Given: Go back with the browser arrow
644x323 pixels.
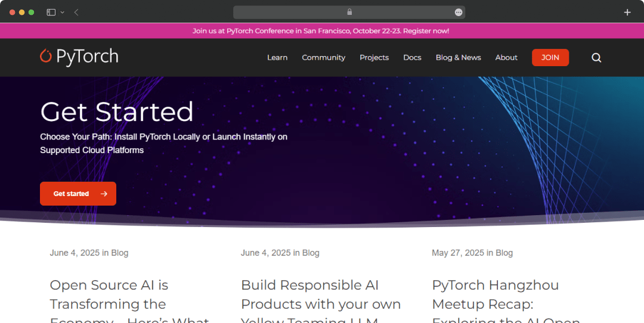Looking at the screenshot, I should 76,13.
